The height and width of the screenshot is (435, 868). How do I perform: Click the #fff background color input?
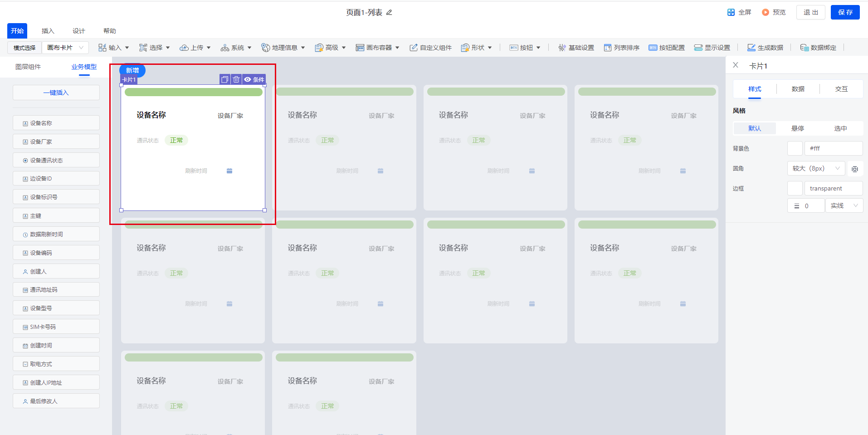834,148
